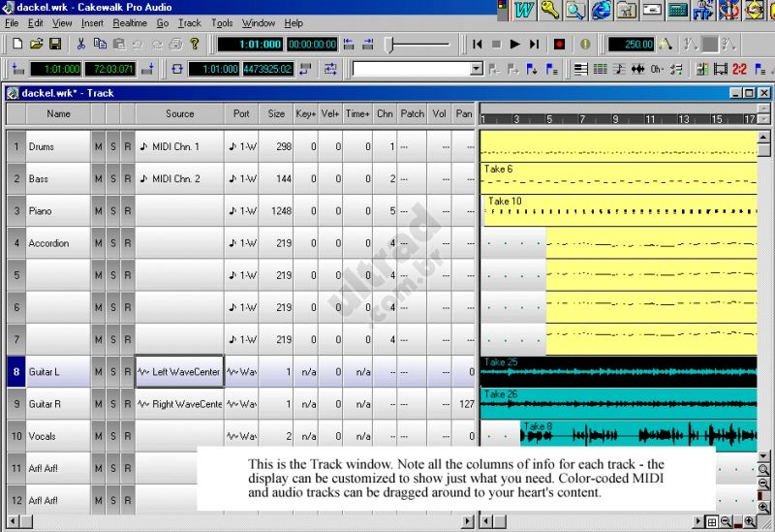Open the Realtime menu
This screenshot has width=775, height=532.
pos(130,23)
